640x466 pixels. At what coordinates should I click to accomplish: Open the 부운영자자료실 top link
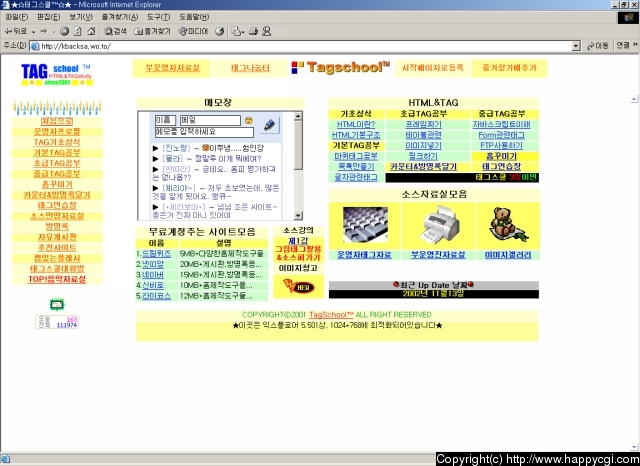(x=173, y=68)
